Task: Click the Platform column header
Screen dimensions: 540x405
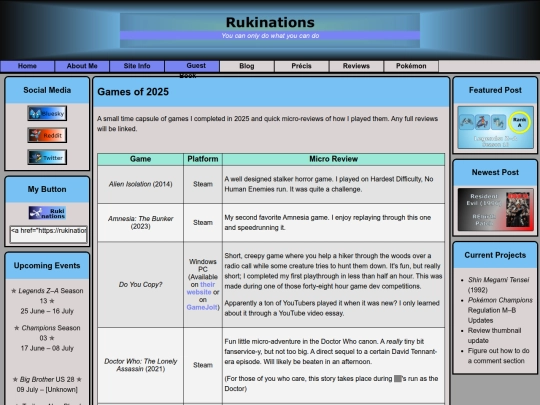Action: tap(203, 159)
